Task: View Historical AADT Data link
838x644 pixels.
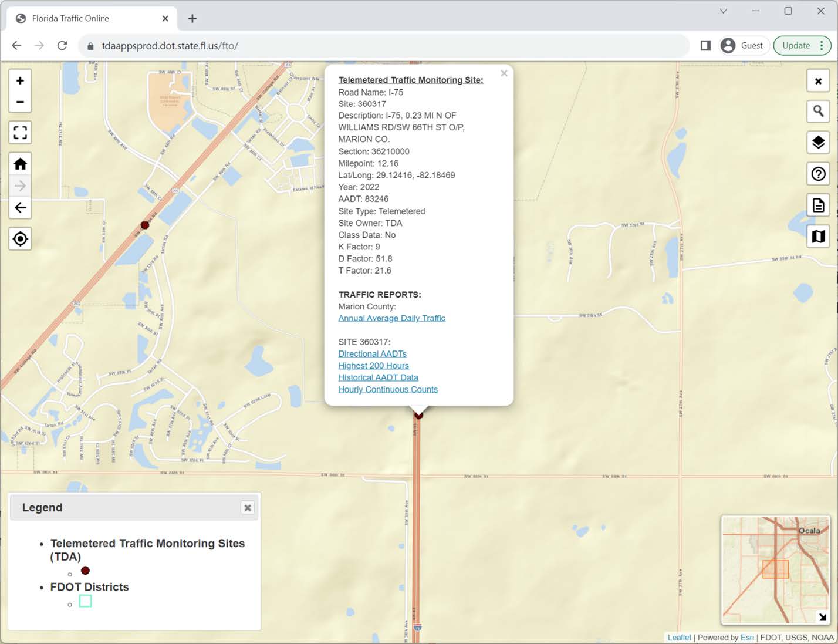Action: click(378, 377)
